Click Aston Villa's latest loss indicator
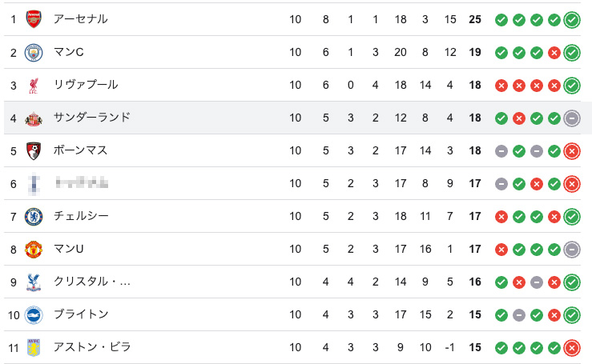The width and height of the screenshot is (592, 364). point(572,347)
